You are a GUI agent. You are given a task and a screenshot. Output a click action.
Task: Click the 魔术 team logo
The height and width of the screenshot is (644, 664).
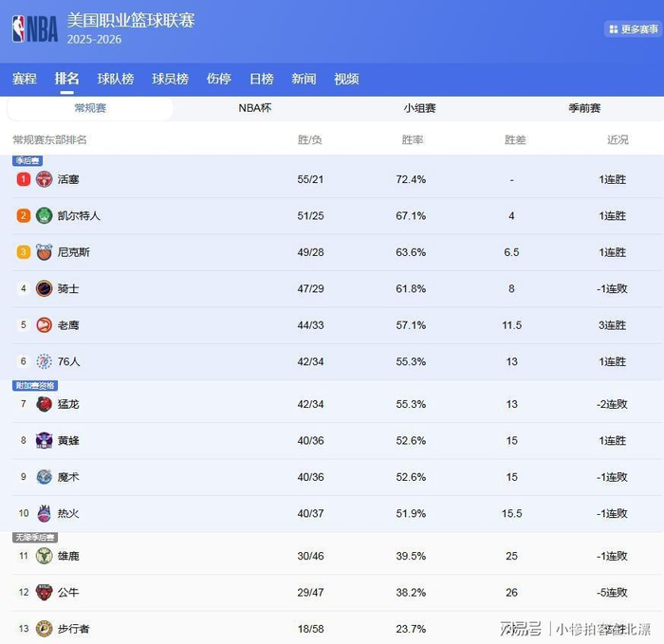[44, 477]
